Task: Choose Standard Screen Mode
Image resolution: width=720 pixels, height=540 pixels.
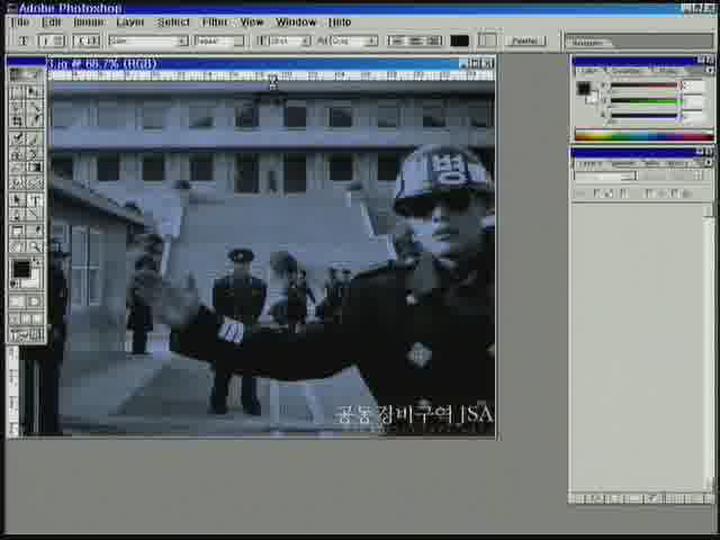Action: [15, 318]
